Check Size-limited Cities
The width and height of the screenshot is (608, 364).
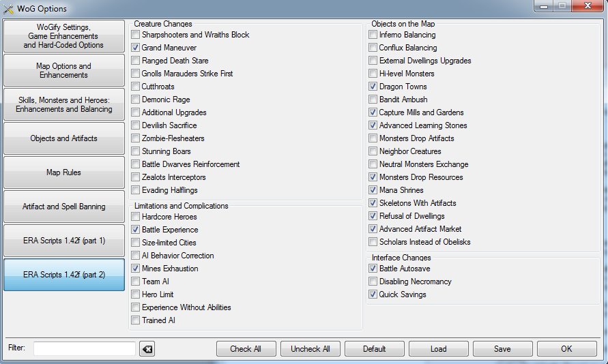135,243
